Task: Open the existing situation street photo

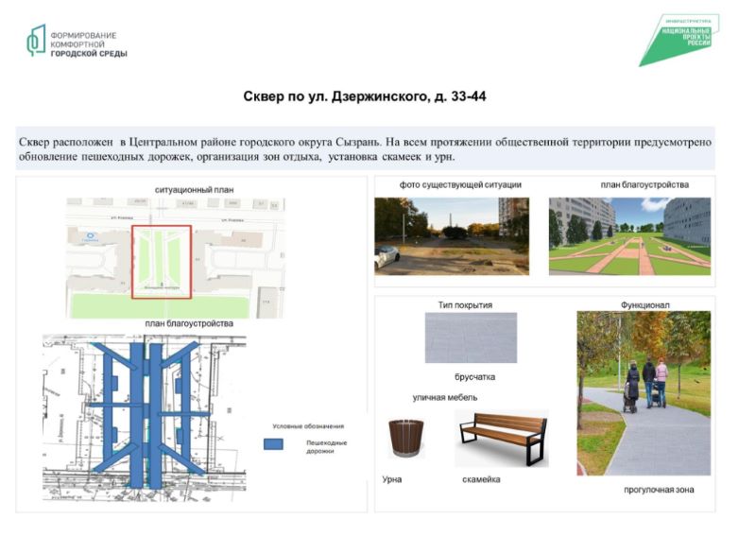Action: tap(452, 234)
